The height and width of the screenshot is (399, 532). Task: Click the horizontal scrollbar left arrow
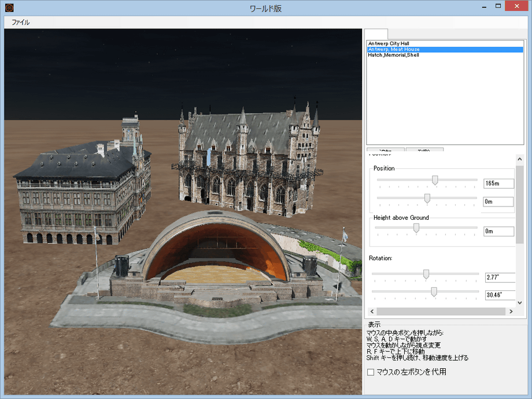(372, 312)
